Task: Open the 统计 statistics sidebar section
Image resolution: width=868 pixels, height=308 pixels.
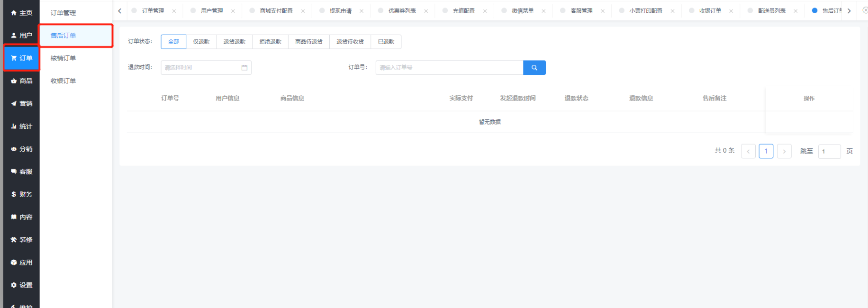Action: coord(22,127)
